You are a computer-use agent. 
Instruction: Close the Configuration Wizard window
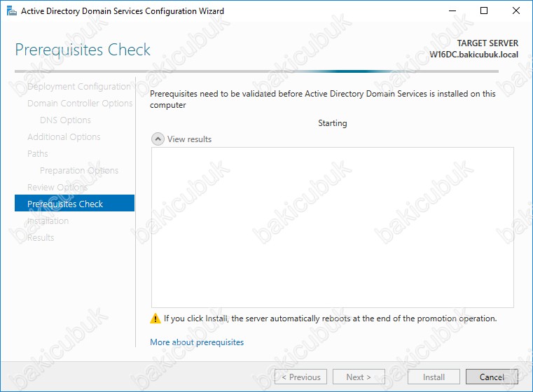coord(516,11)
